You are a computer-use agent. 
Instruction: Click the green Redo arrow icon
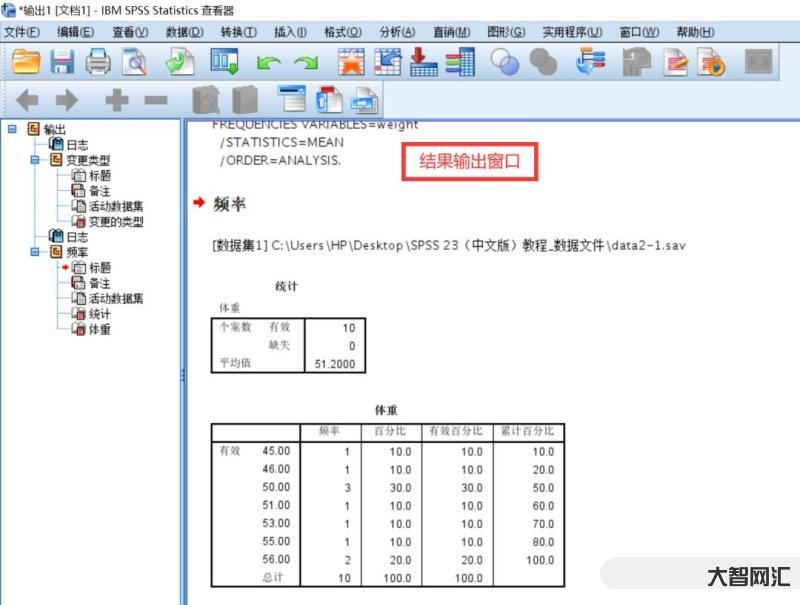(305, 64)
